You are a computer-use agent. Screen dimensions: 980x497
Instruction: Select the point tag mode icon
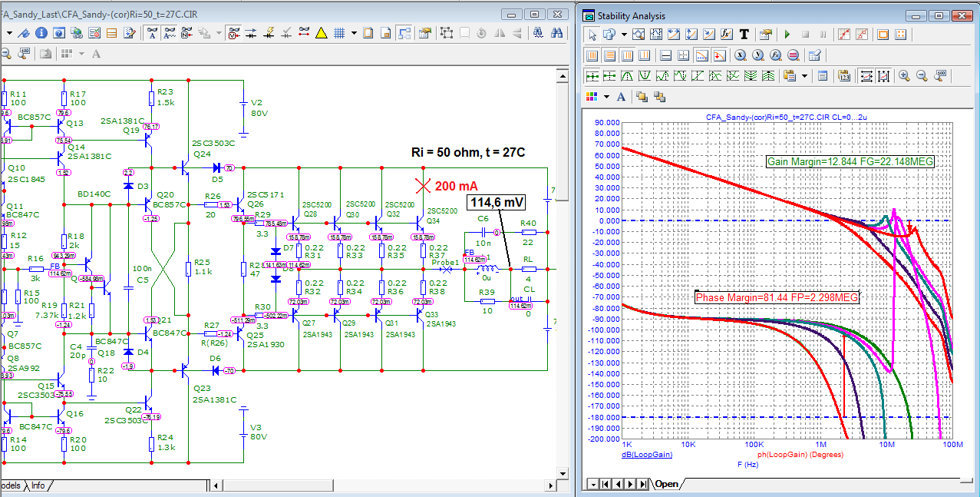coord(709,35)
